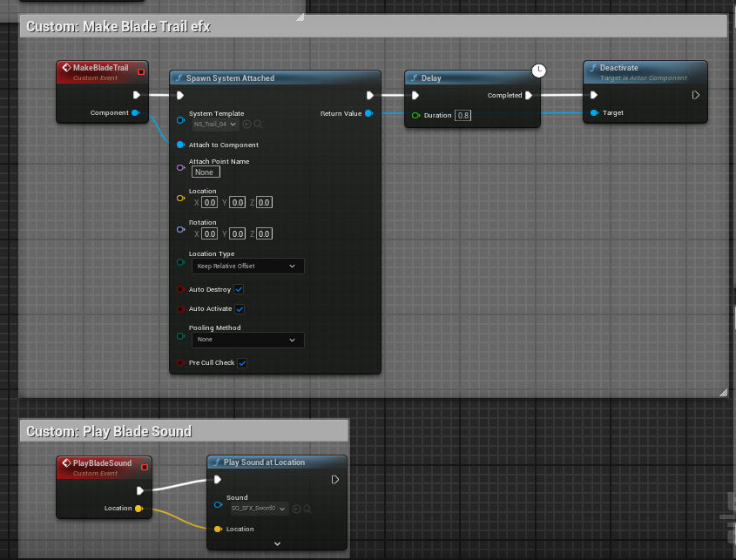Select the Deactivate node title
This screenshot has height=560, width=736.
(618, 68)
